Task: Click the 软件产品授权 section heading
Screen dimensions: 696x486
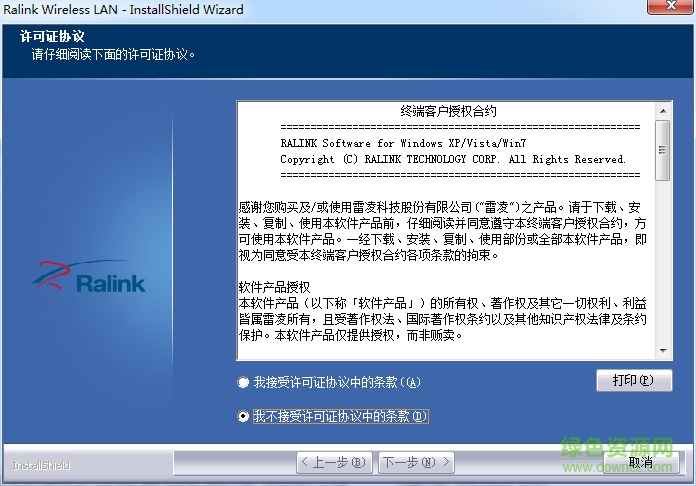Action: tap(274, 287)
